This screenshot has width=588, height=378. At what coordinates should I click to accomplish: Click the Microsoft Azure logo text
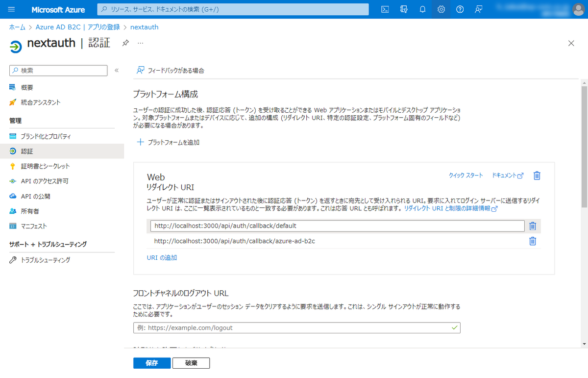coord(58,10)
